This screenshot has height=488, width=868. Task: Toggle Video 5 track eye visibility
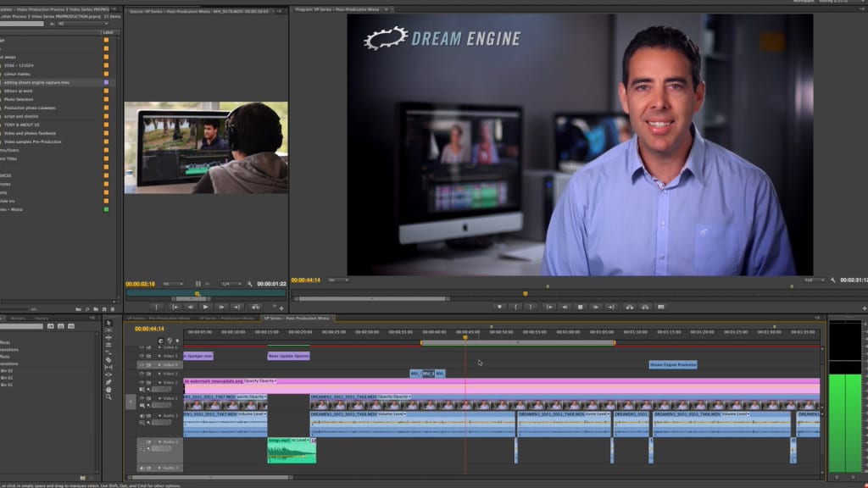coord(142,357)
